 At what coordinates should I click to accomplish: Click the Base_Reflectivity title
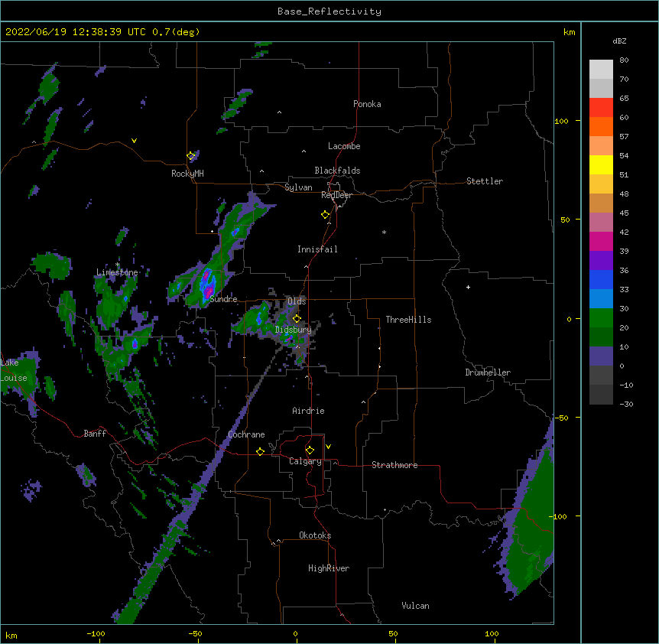[x=329, y=11]
